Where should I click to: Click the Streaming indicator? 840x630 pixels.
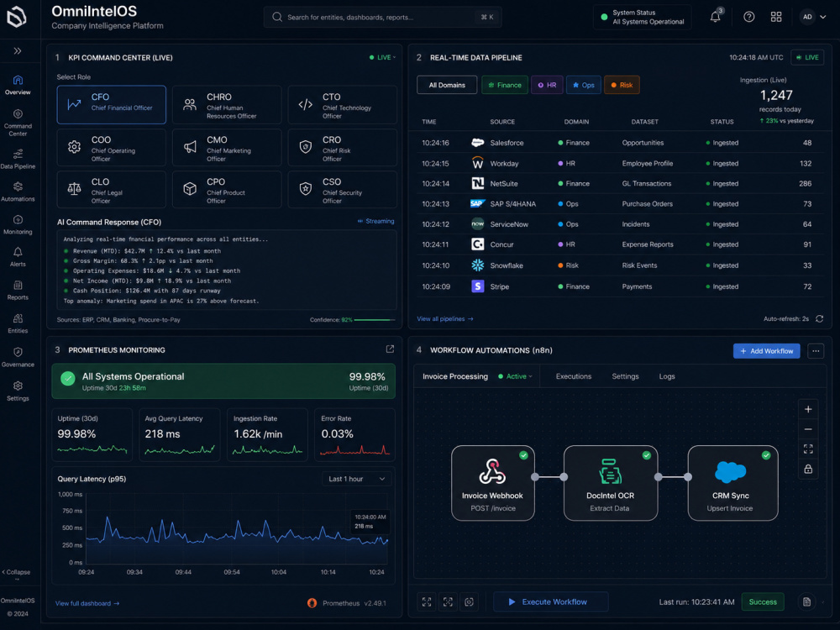coord(375,221)
